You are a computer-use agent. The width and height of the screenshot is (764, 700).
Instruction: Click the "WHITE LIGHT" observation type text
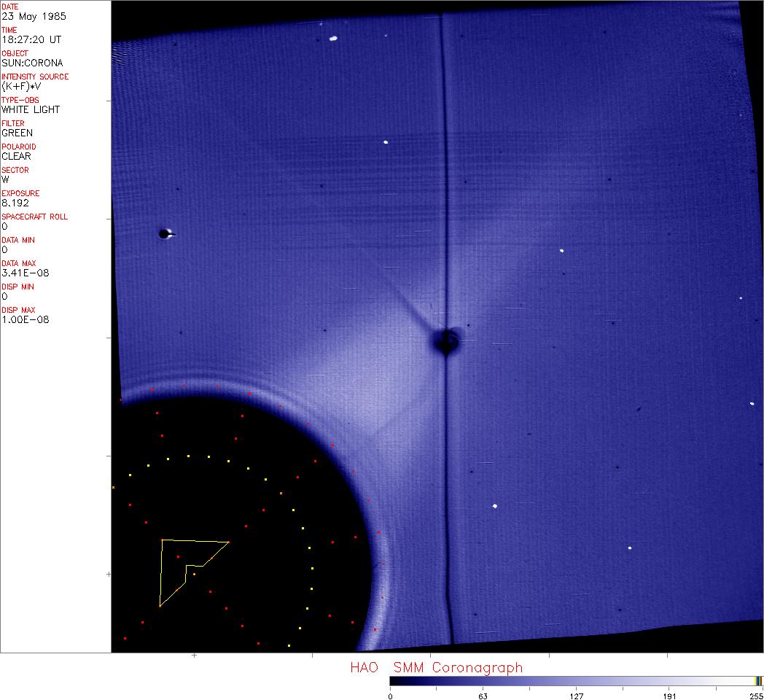click(x=31, y=109)
